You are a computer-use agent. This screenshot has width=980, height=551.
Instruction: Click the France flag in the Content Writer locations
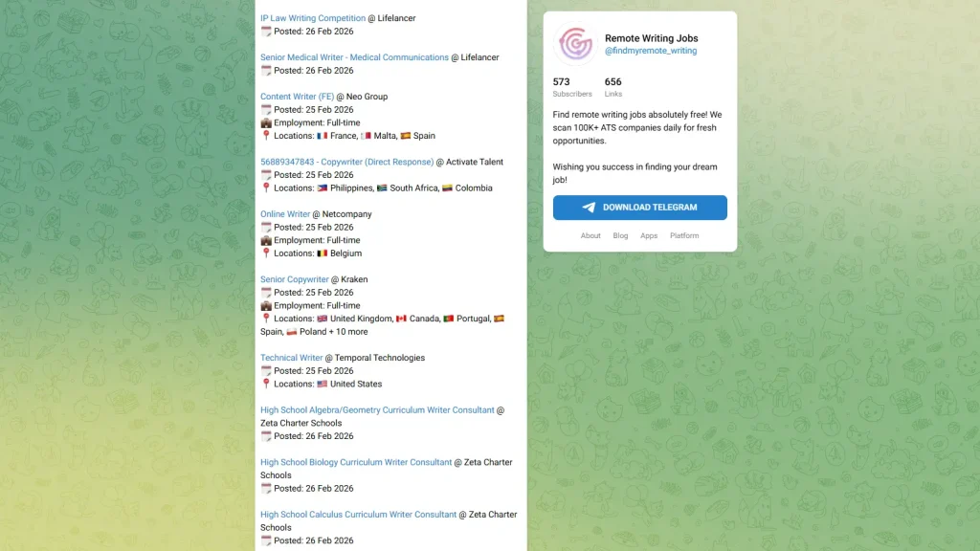point(322,136)
